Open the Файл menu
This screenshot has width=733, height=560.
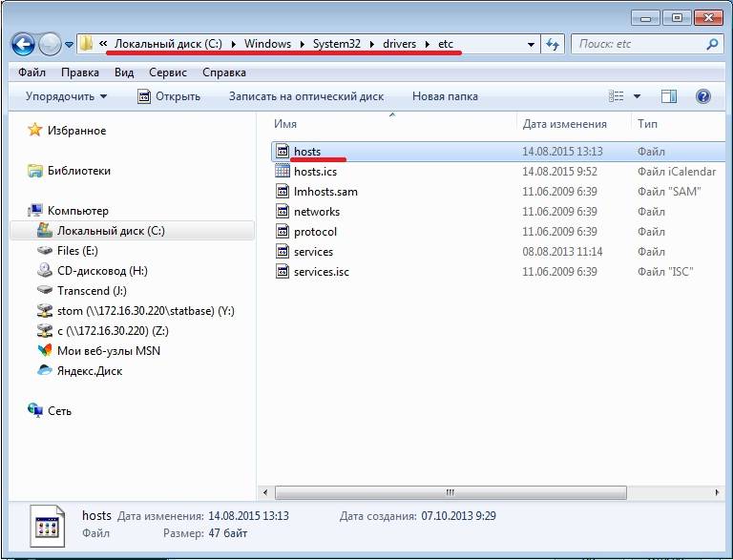31,73
